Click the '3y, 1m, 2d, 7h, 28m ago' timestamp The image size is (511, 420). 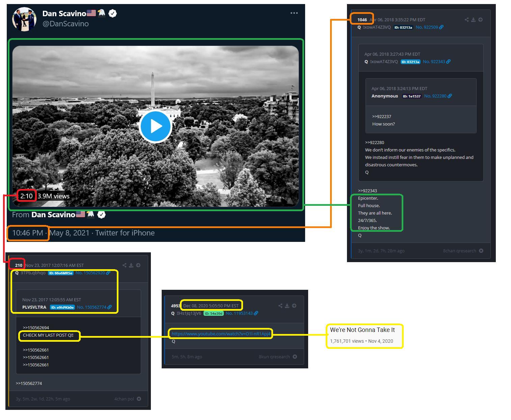click(x=381, y=251)
